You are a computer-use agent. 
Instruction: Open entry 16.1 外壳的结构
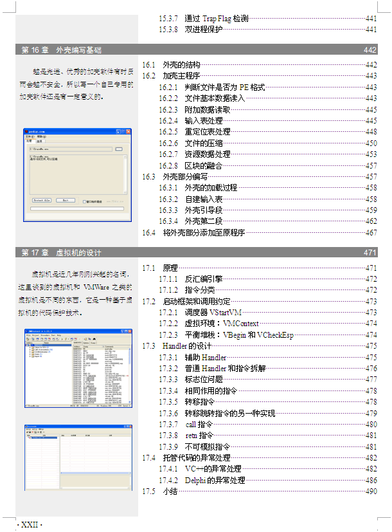260,64
